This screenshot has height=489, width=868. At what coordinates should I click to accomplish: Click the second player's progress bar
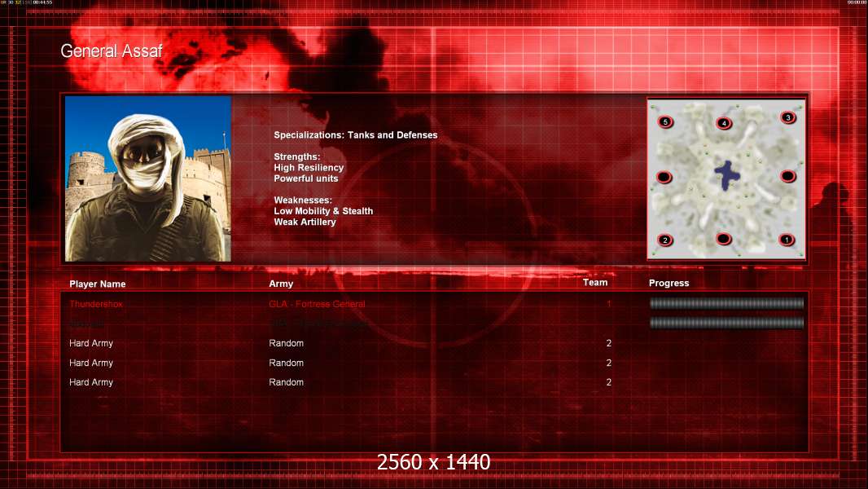[726, 323]
